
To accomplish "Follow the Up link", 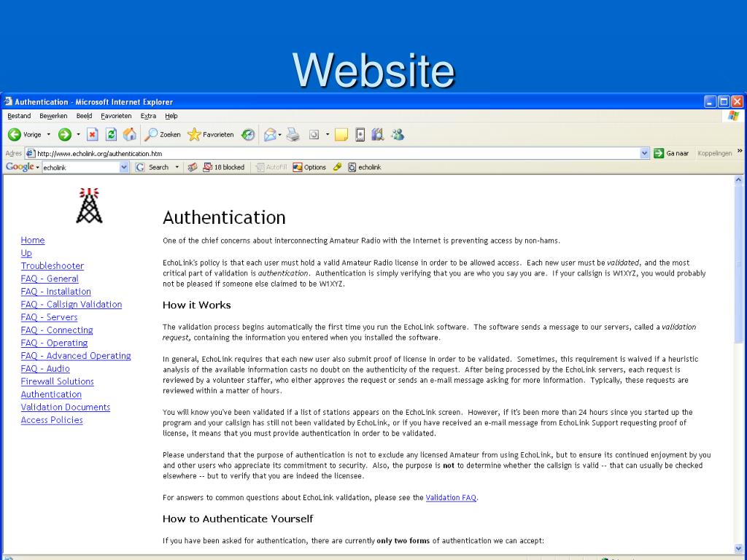I will tap(26, 253).
